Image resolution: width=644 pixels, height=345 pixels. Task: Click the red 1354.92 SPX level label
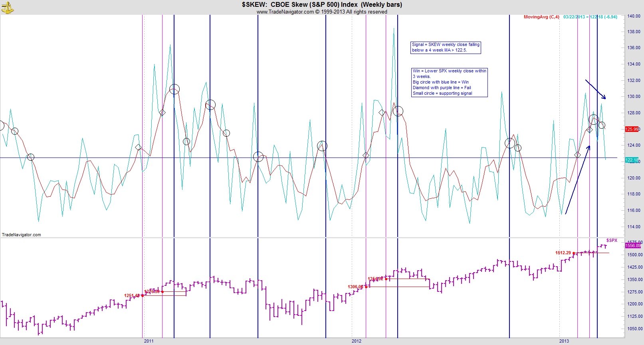pos(375,279)
